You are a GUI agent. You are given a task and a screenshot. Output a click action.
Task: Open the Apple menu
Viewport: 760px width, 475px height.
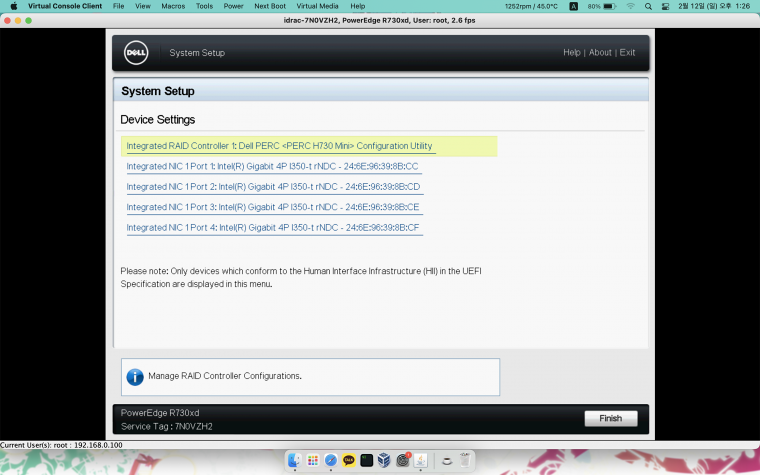tap(14, 6)
